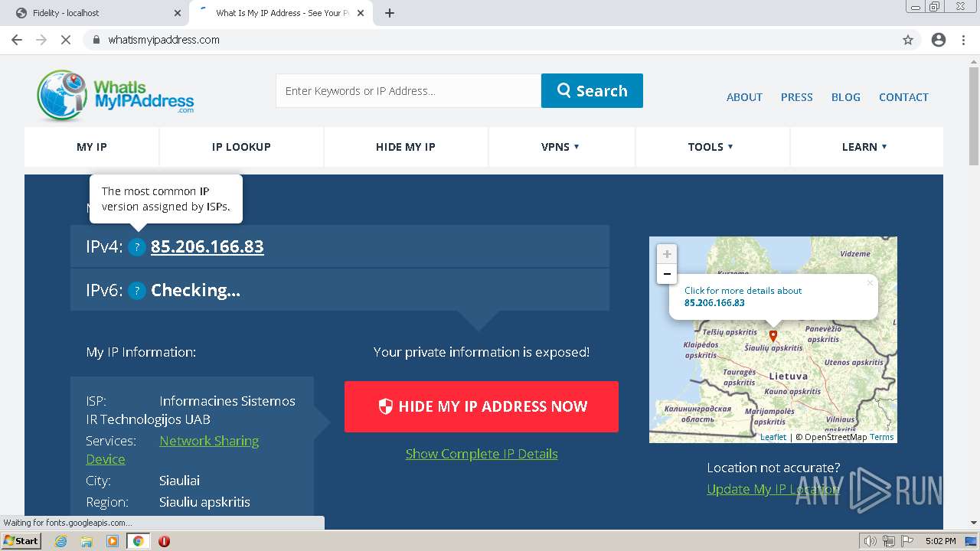Click the taskbar clock showing 5:02 PM
This screenshot has height=551, width=980.
pos(940,541)
